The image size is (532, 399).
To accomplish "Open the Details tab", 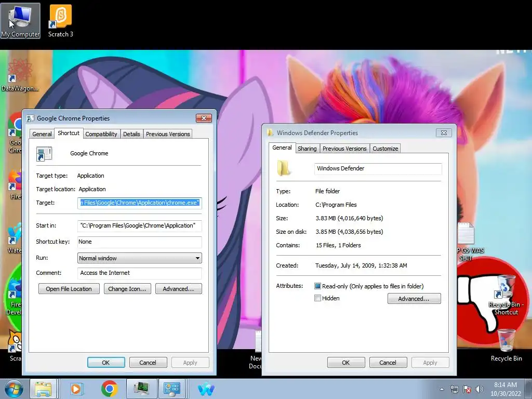I will (131, 134).
